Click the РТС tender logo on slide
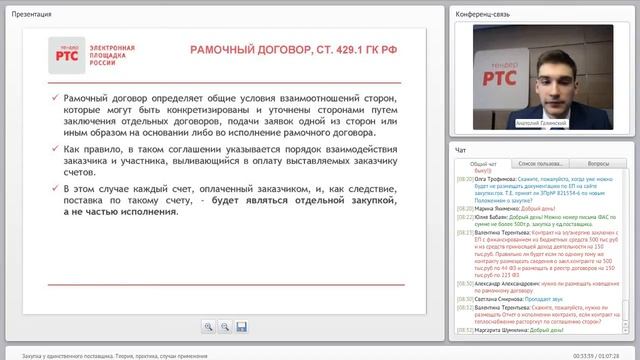 point(67,55)
